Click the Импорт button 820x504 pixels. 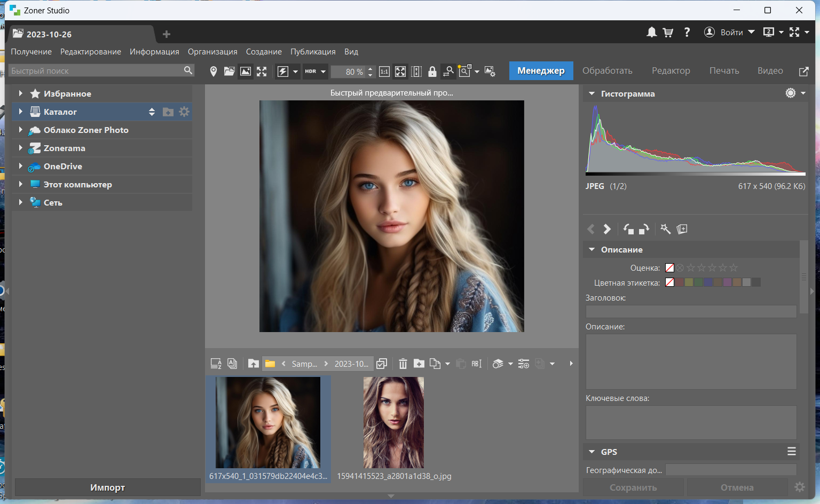coord(107,487)
